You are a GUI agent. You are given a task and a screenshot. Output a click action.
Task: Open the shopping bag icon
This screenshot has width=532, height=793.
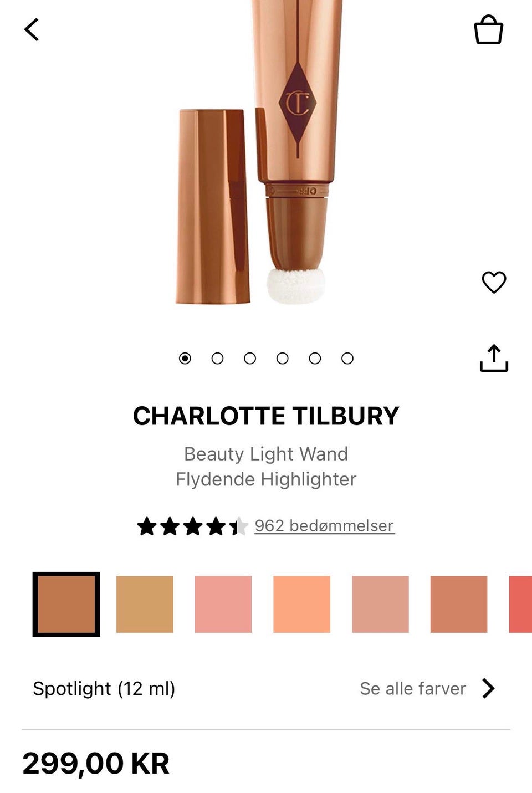488,29
